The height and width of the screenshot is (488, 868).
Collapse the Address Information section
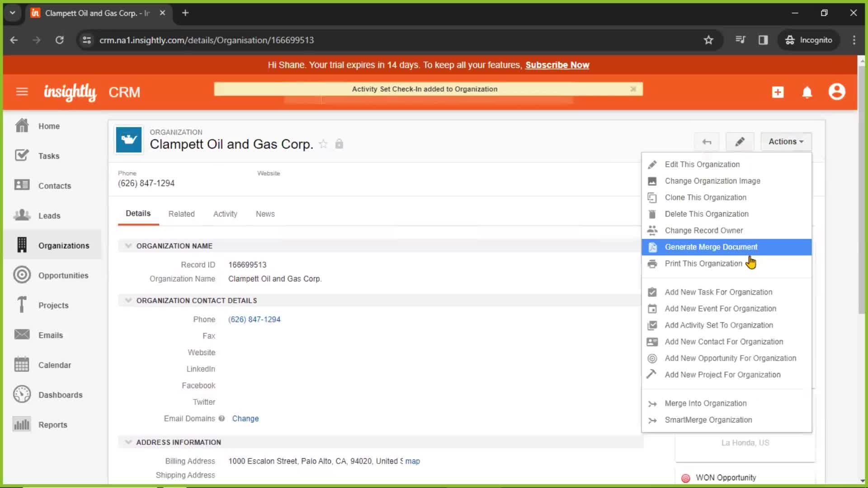click(128, 442)
